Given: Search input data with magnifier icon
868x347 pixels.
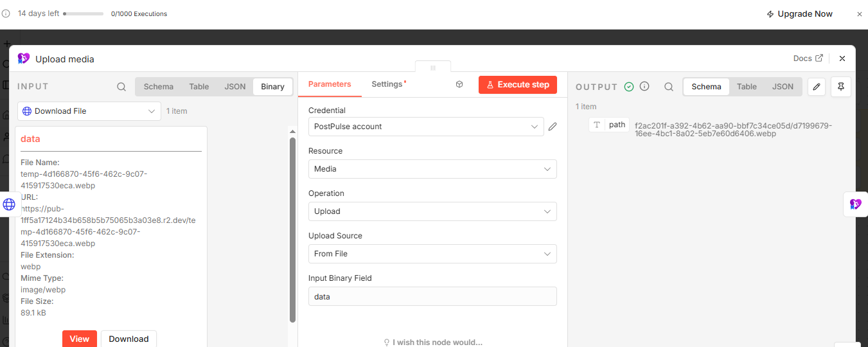Looking at the screenshot, I should click(121, 87).
